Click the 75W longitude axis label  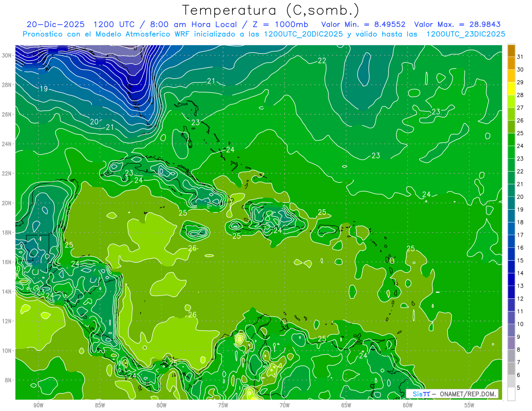223,405
